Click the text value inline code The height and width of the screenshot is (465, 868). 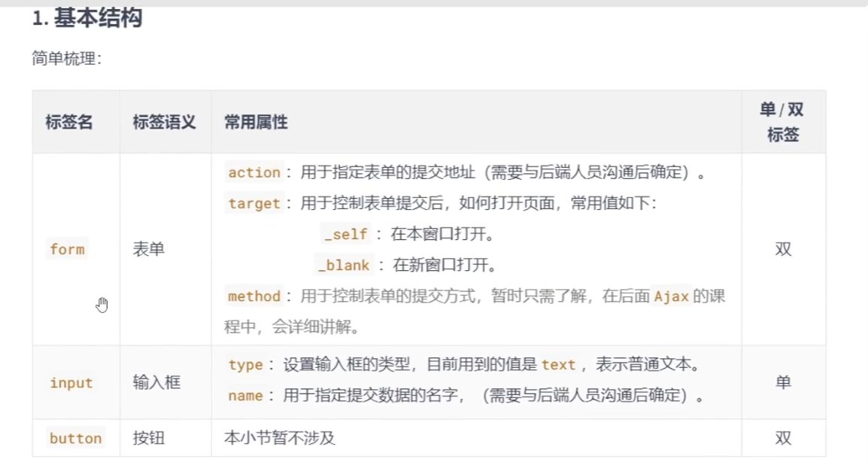pyautogui.click(x=559, y=364)
